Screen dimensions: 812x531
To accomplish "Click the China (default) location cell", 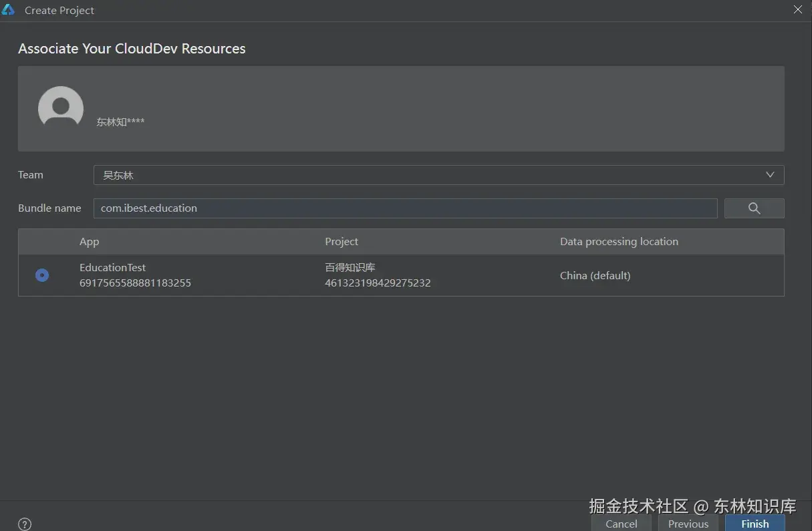I will tap(595, 275).
